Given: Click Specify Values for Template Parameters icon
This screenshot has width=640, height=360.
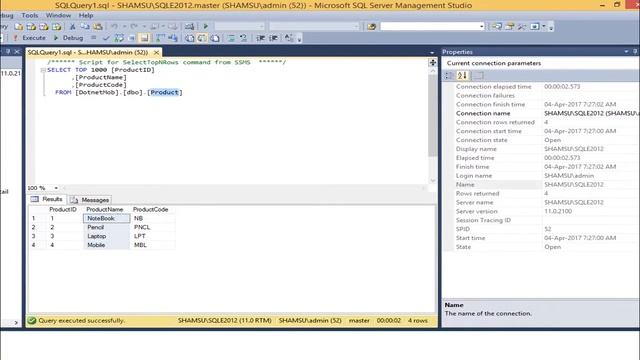Looking at the screenshot, I should click(x=289, y=38).
